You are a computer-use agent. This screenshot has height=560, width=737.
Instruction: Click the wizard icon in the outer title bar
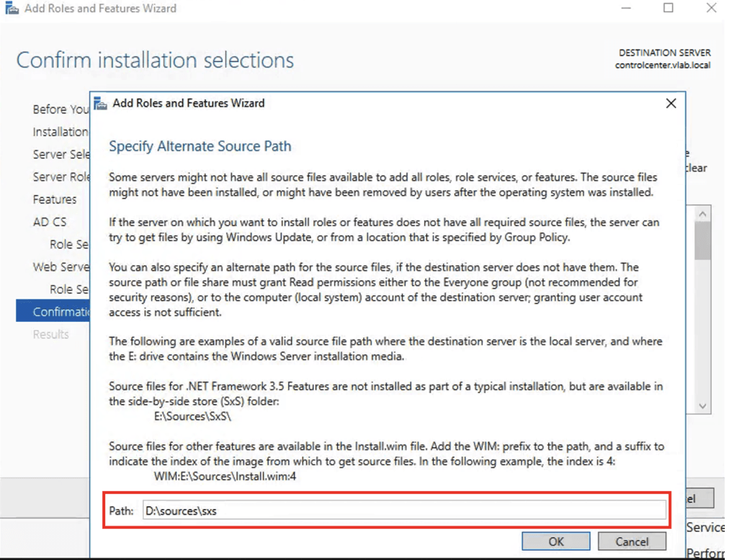[12, 9]
